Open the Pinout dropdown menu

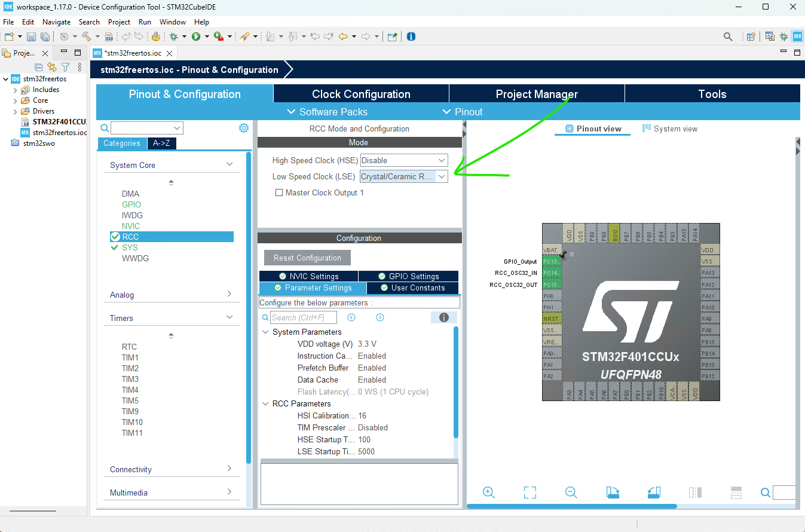pos(463,112)
